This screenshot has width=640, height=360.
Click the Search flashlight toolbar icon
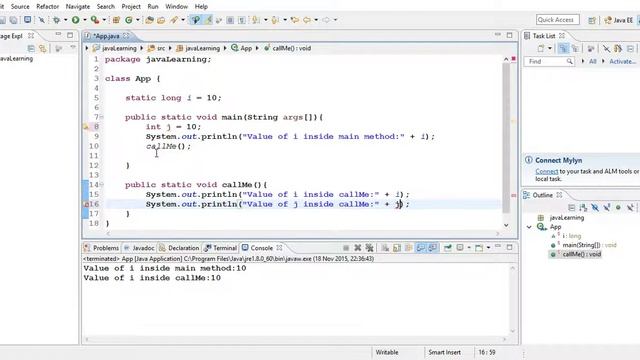174,20
